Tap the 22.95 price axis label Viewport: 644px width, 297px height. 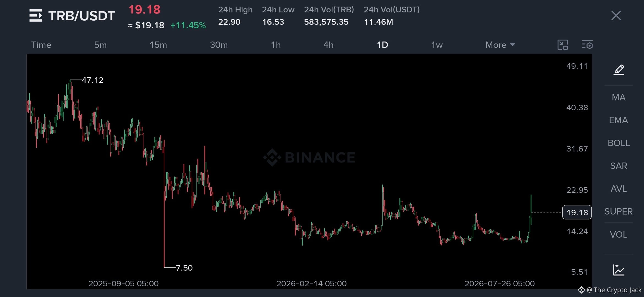[577, 190]
